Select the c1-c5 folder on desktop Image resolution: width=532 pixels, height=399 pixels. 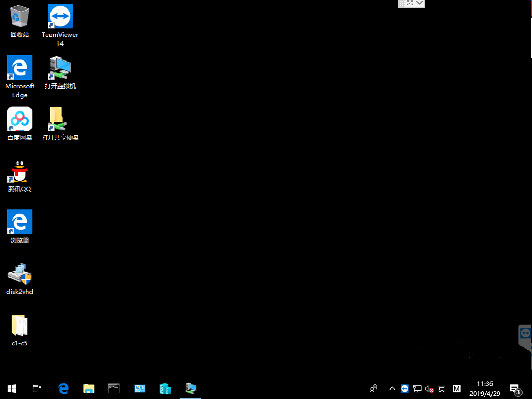click(19, 330)
